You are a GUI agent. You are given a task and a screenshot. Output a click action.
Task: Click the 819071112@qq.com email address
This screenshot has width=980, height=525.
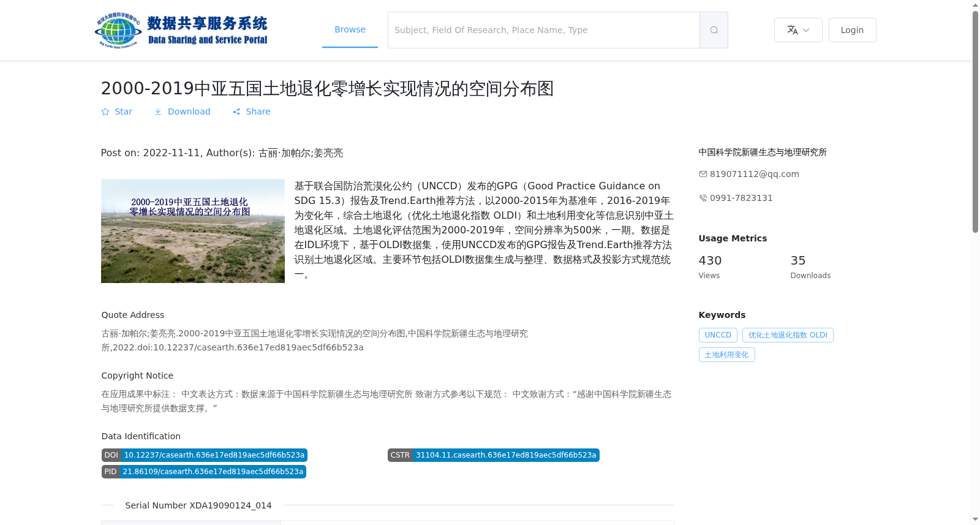click(x=755, y=174)
